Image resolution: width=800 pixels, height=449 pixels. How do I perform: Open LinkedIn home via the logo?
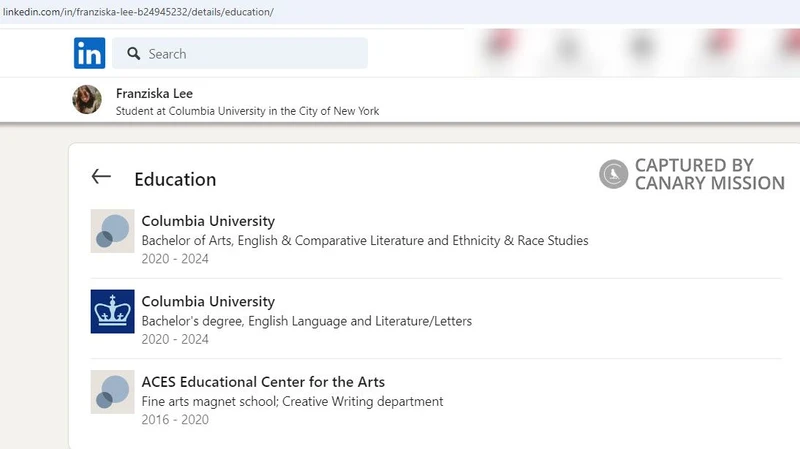point(89,53)
